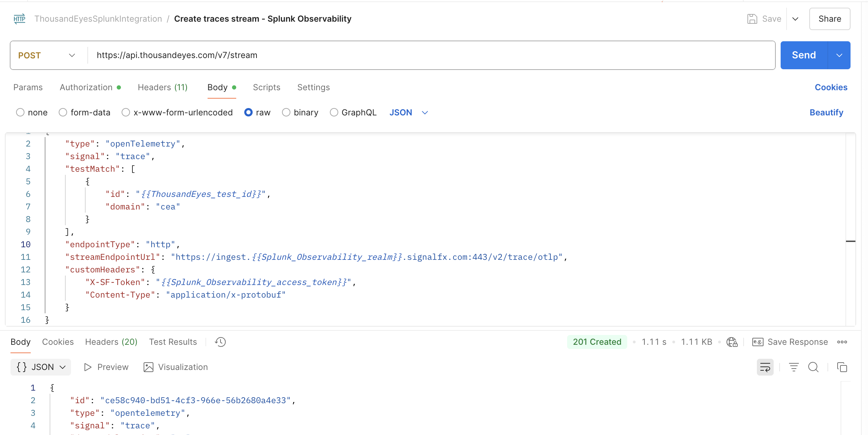868x435 pixels.
Task: Click the X-SF-Token line in editor
Action: click(220, 282)
